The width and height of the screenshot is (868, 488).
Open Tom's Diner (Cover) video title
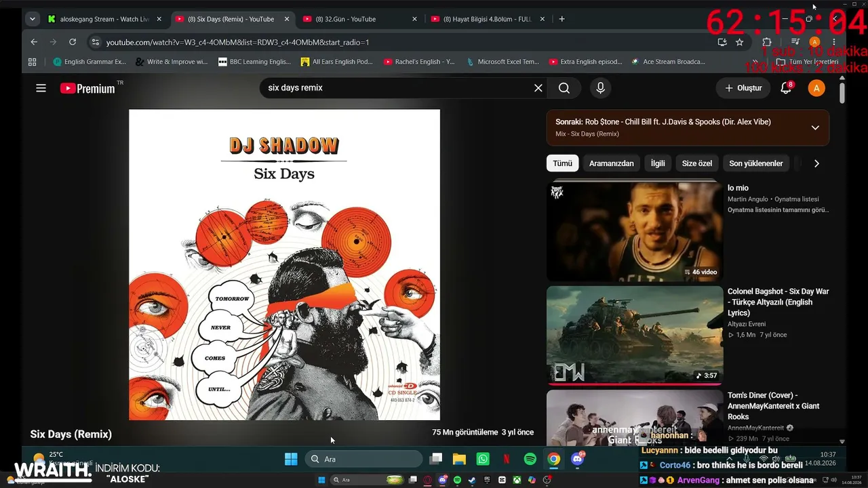click(x=773, y=406)
